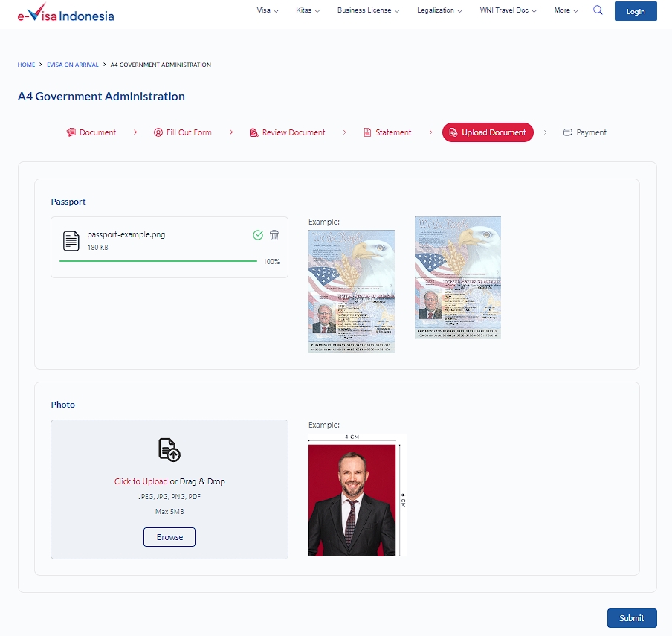Switch to the Review Document step
672x636 pixels.
(x=253, y=132)
